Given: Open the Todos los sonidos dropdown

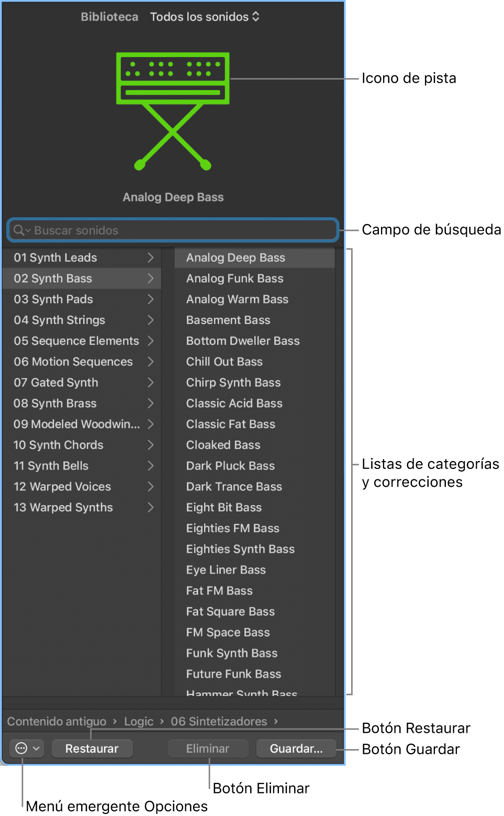Looking at the screenshot, I should (205, 17).
